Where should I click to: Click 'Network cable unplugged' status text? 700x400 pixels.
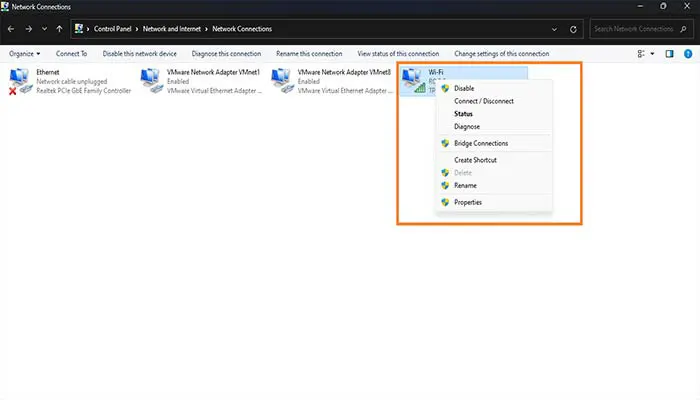coord(72,81)
